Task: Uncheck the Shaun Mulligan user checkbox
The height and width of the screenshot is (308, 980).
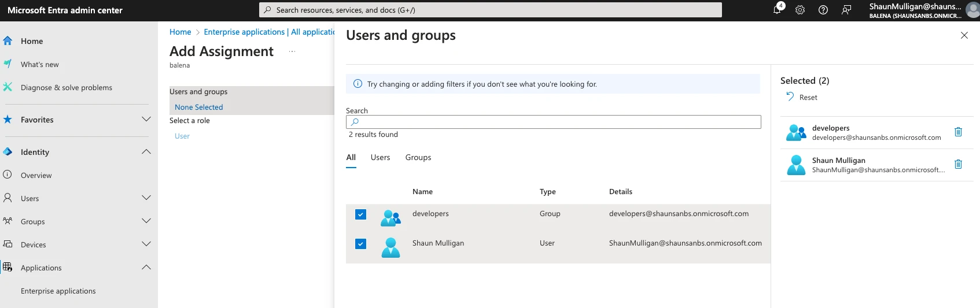Action: (360, 244)
